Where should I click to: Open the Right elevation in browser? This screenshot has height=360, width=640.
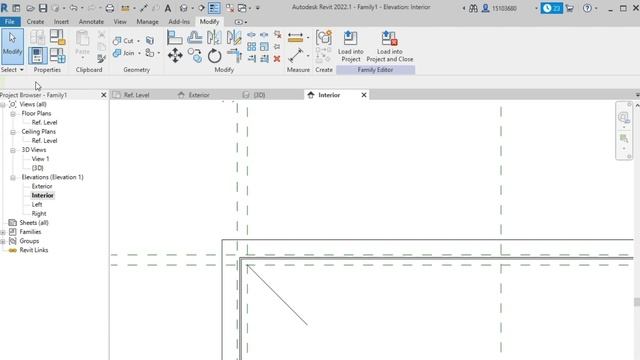click(x=39, y=213)
